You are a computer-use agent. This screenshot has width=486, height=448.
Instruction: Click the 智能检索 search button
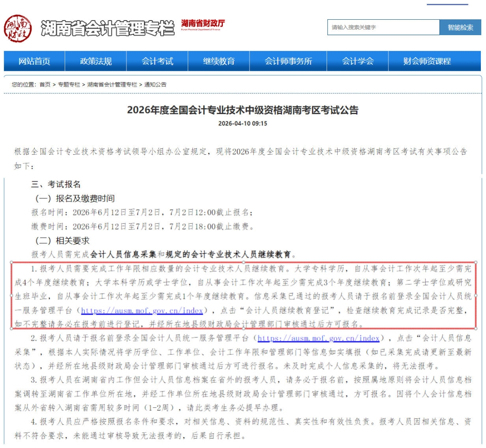(460, 27)
